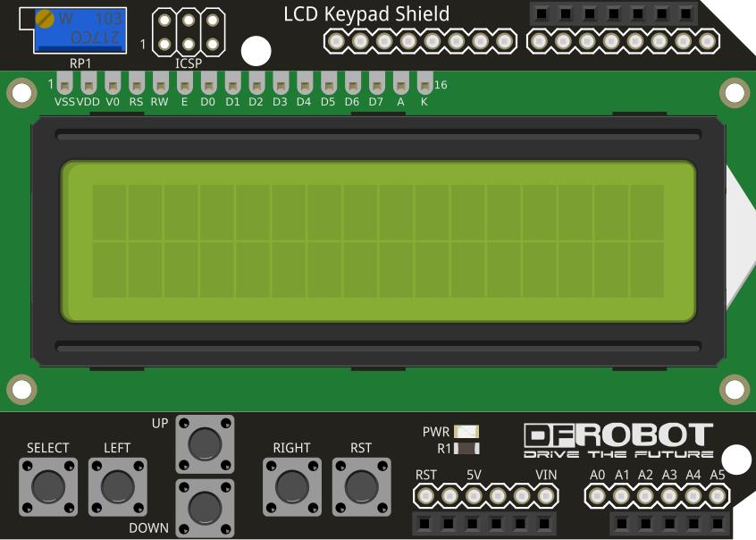The height and width of the screenshot is (540, 756).
Task: Click the A0 analog pin hole
Action: click(x=597, y=496)
